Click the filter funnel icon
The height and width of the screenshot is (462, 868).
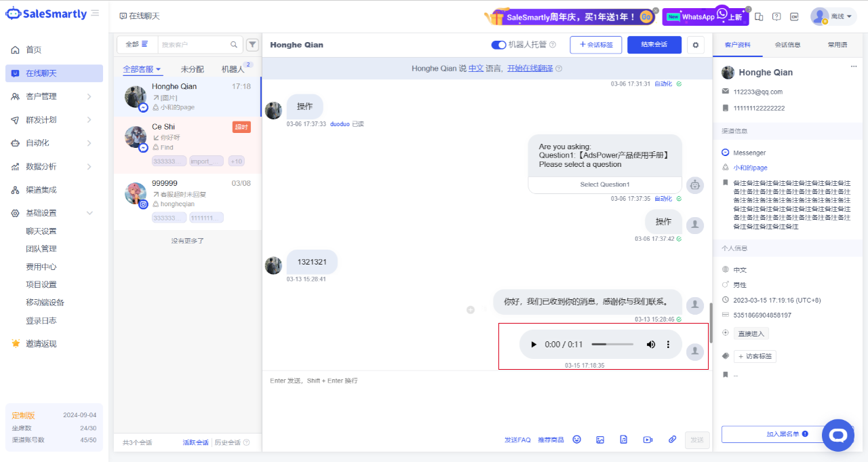252,45
